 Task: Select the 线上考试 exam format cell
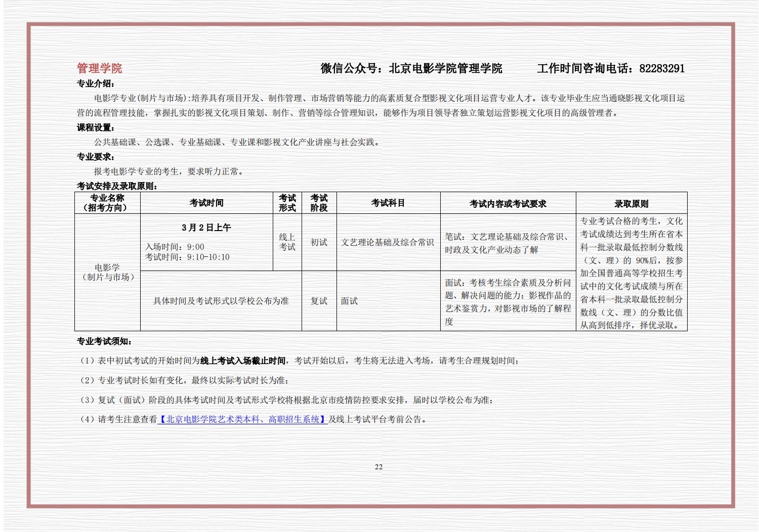click(x=287, y=242)
